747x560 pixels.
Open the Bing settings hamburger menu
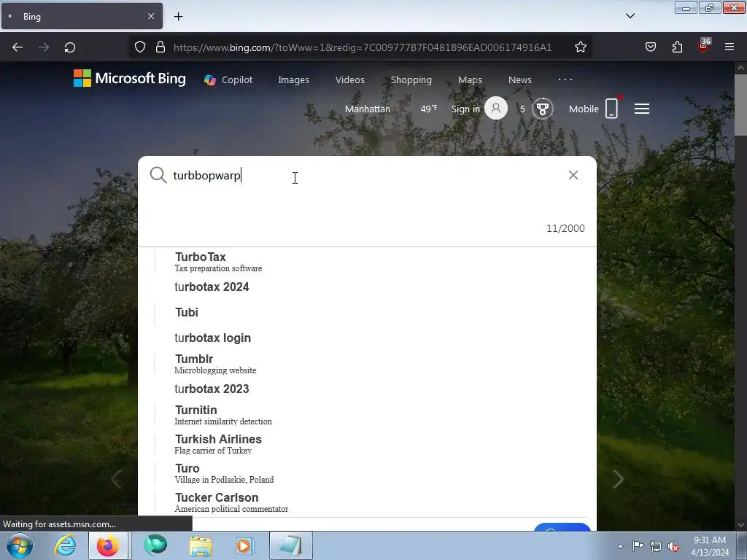point(642,109)
